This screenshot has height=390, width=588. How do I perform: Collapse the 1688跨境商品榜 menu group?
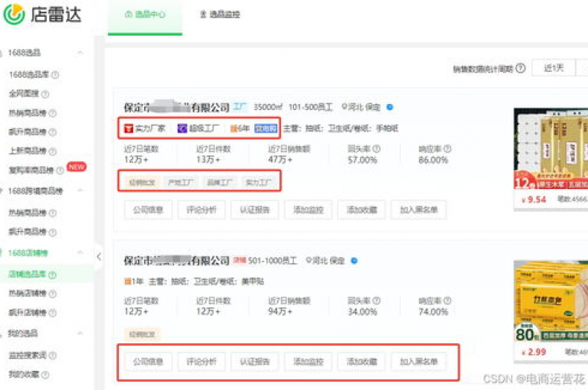click(x=80, y=190)
